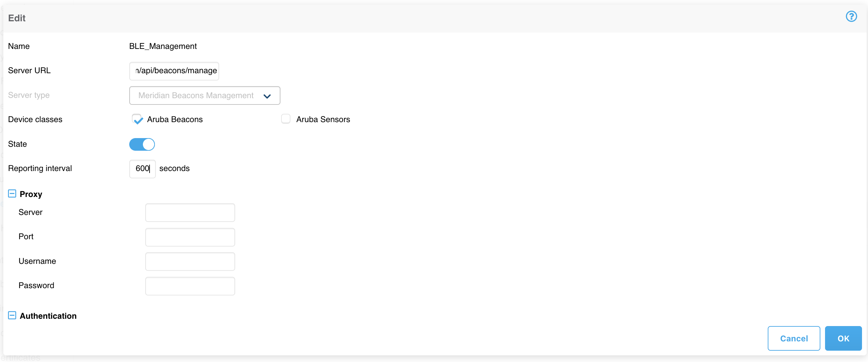
Task: Open the help icon in Edit dialog
Action: coord(851,17)
